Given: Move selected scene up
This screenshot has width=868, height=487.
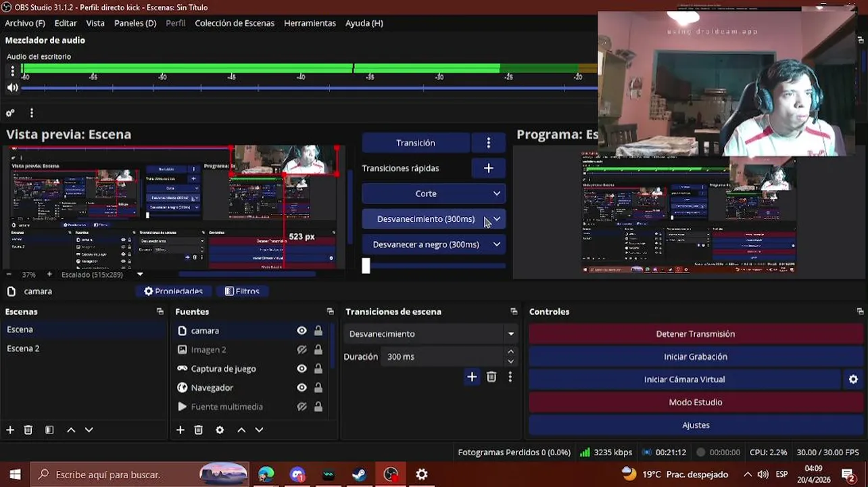Looking at the screenshot, I should coord(71,430).
